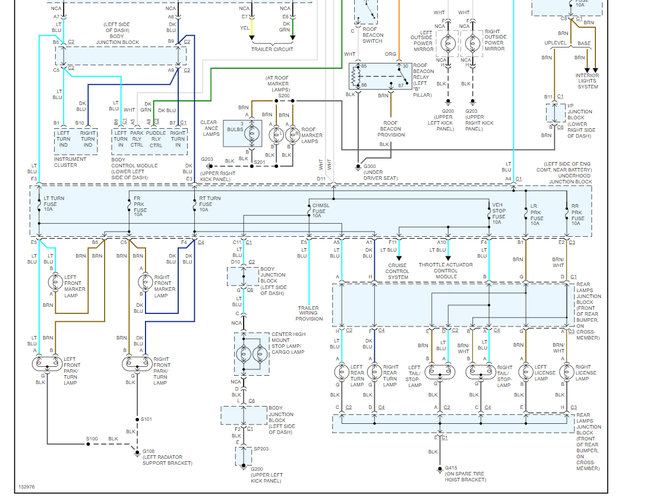Click the ROOF MARKER LAMPS label
650x501 pixels.
pos(311,135)
